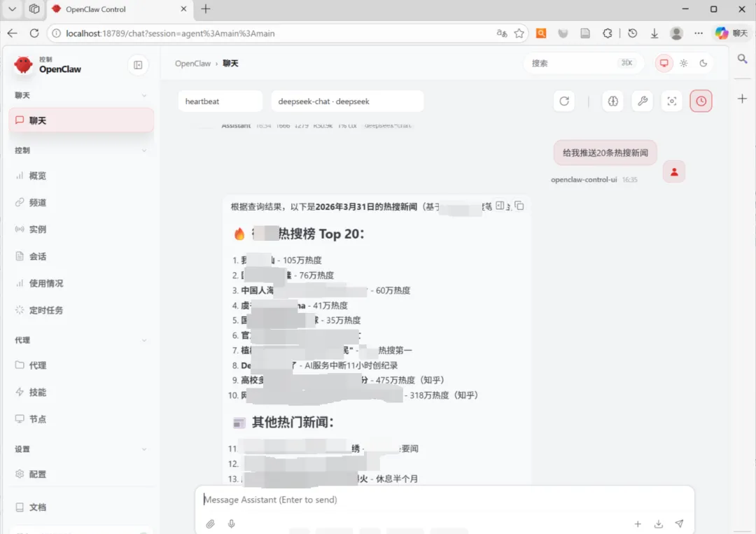Open the 文档 docs link
Viewport: 756px width, 534px height.
click(x=81, y=507)
